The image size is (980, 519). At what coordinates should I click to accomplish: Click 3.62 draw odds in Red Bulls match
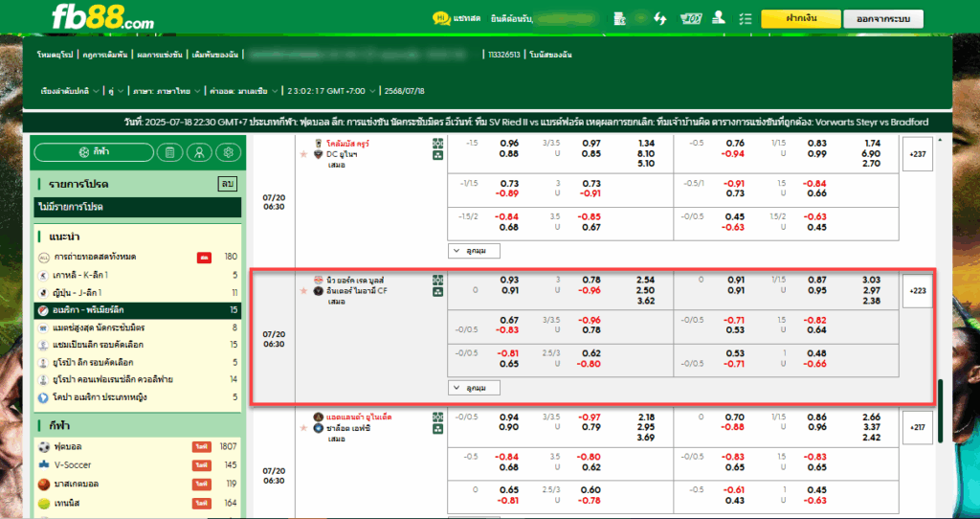coord(646,302)
